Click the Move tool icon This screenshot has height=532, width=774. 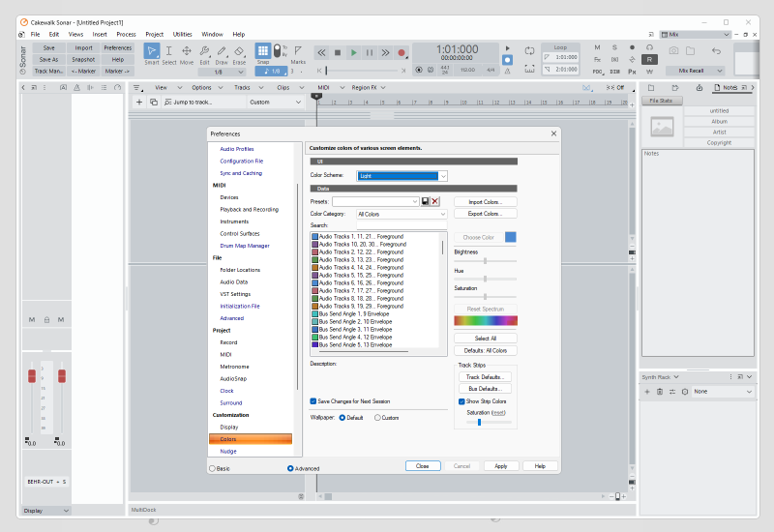(x=186, y=52)
